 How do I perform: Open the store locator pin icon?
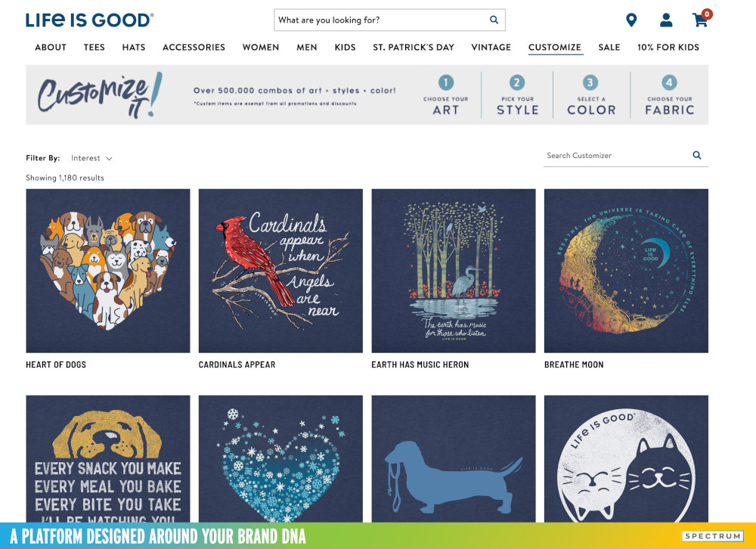(x=631, y=20)
